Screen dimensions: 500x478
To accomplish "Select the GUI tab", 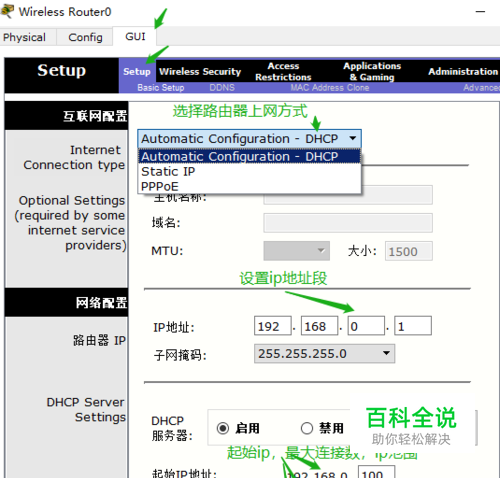I will [x=135, y=36].
